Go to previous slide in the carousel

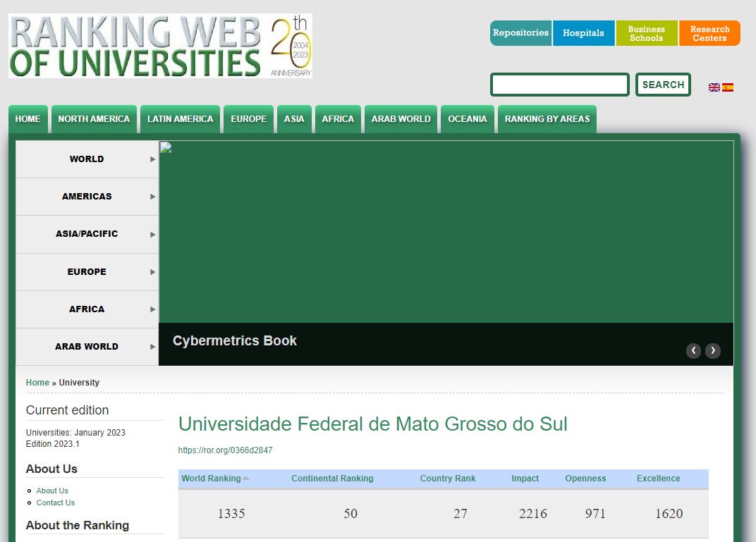pyautogui.click(x=693, y=350)
